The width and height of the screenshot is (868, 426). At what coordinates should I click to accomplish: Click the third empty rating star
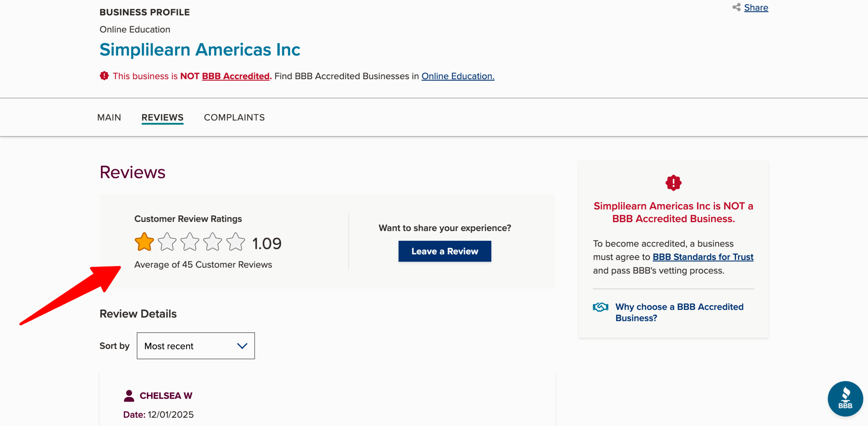coord(190,242)
